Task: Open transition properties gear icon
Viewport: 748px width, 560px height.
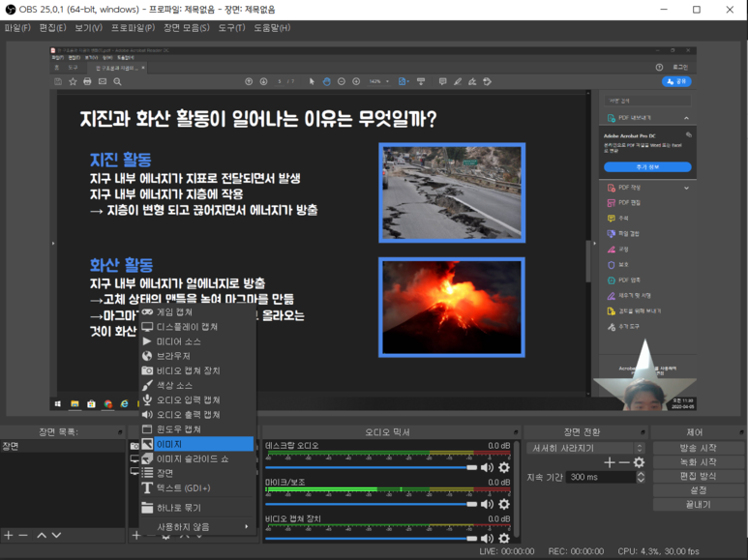Action: tap(639, 462)
